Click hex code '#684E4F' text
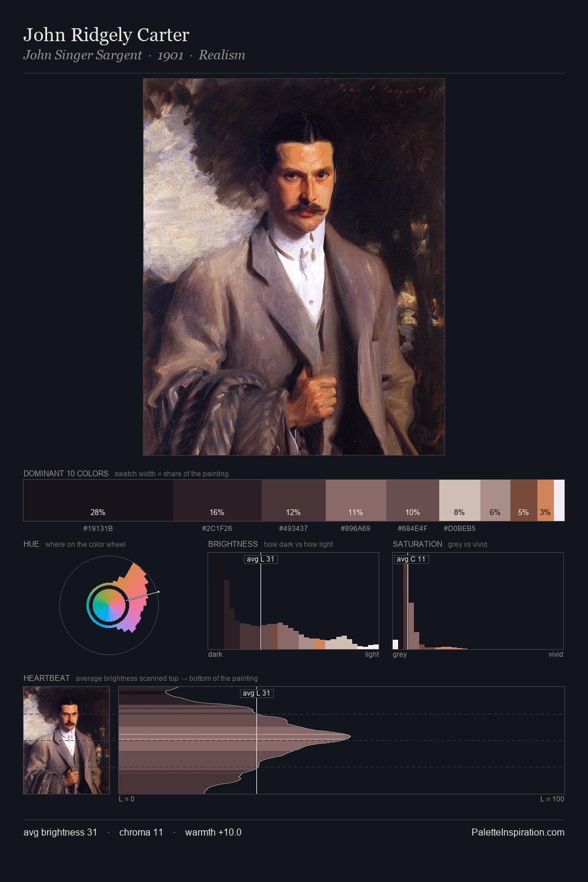The image size is (588, 882). pos(413,529)
